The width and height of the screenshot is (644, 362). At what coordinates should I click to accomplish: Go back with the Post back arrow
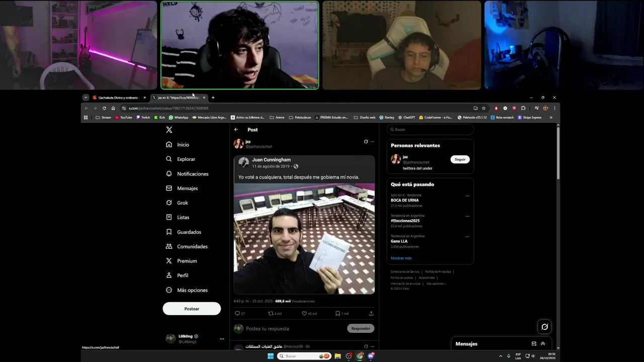click(236, 130)
